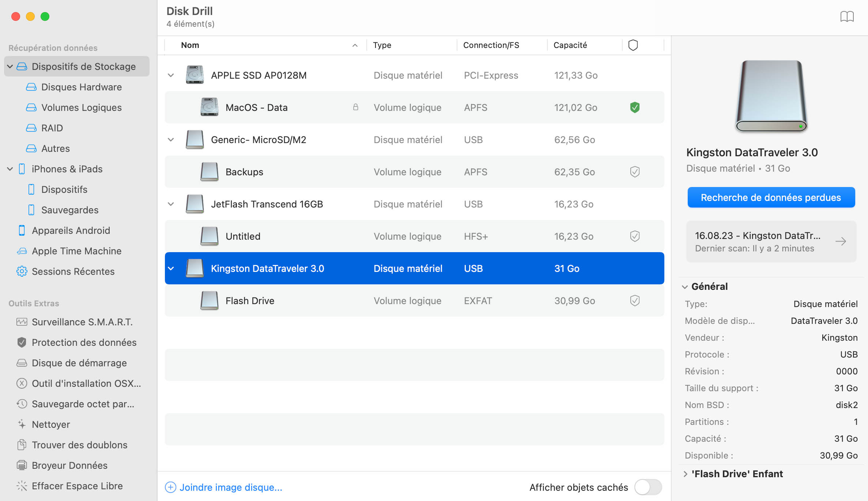Collapse the JetFlash Transcend 16GB row
Viewport: 868px width, 501px height.
pos(172,204)
